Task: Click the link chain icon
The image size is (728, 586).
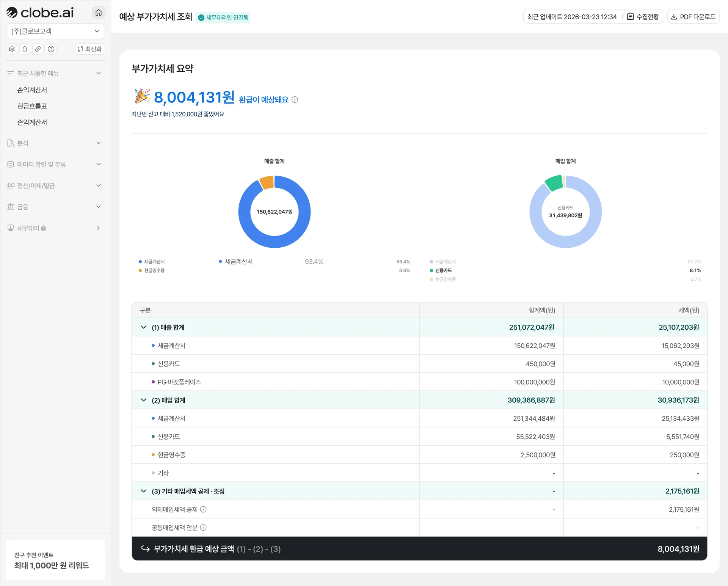Action: [x=38, y=49]
